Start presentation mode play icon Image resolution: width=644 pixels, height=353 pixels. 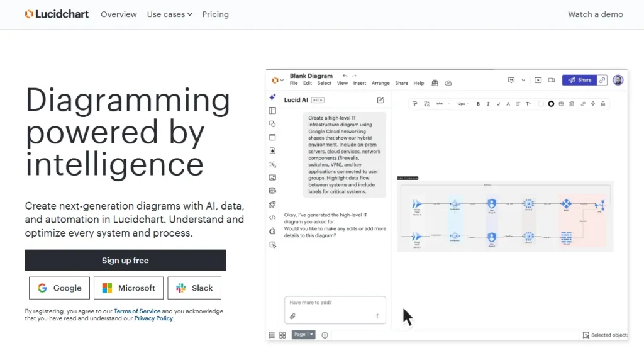[x=538, y=80]
